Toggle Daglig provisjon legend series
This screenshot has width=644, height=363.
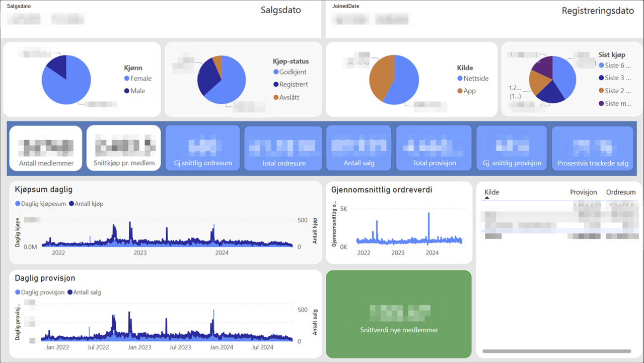tap(40, 292)
